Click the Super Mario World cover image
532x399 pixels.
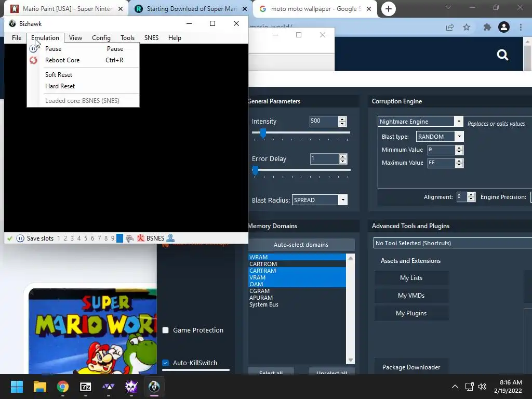[92, 331]
